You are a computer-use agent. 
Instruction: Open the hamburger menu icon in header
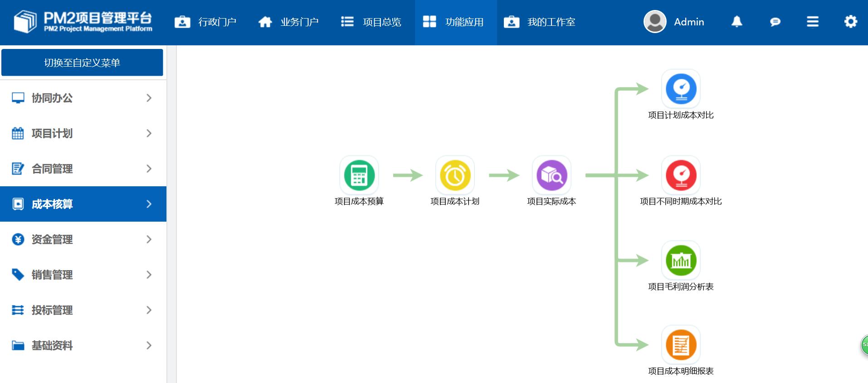point(812,22)
